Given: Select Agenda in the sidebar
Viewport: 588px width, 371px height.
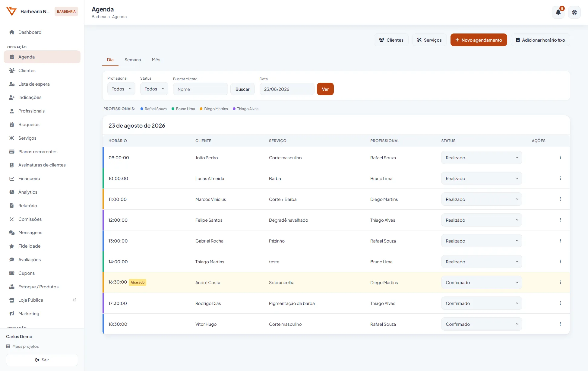Looking at the screenshot, I should [42, 57].
